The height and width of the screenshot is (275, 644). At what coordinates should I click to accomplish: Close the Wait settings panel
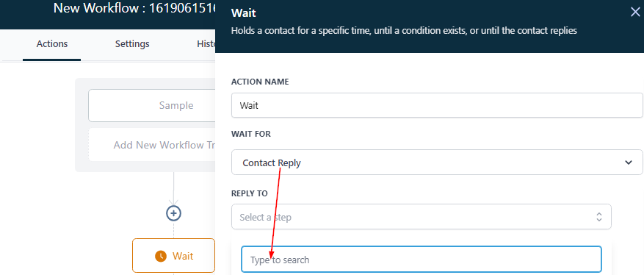click(x=635, y=12)
